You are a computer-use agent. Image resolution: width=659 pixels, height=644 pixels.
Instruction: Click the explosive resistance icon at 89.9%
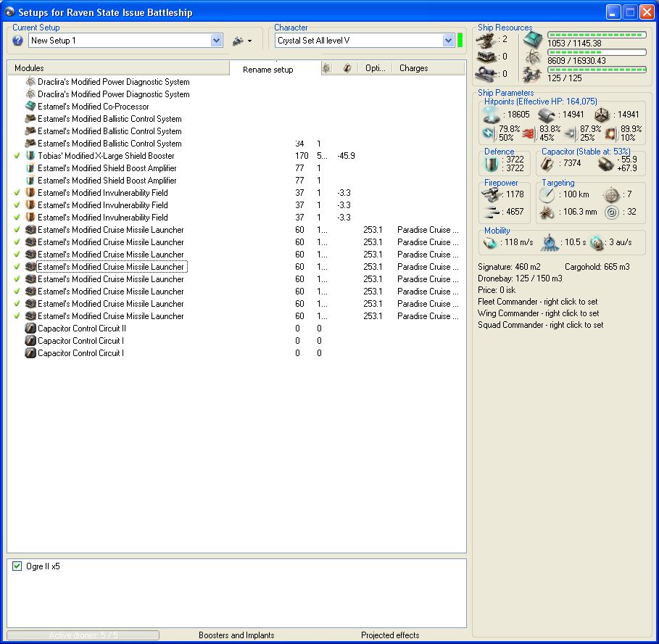(610, 133)
